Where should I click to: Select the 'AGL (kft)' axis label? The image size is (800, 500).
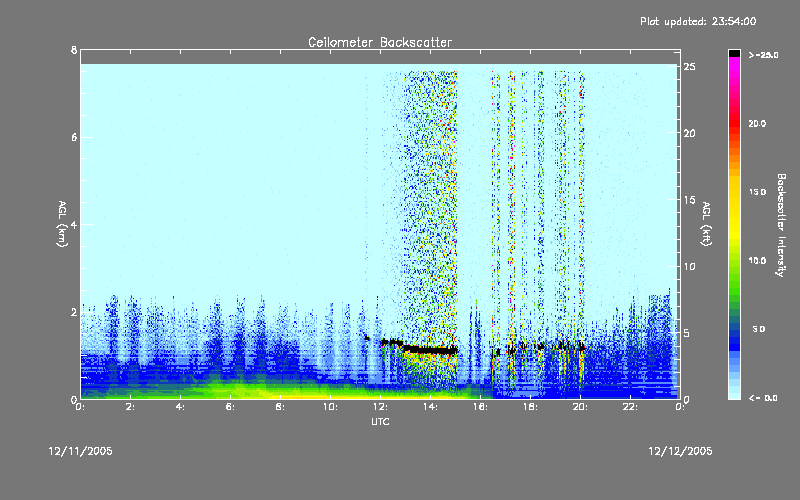pyautogui.click(x=706, y=224)
